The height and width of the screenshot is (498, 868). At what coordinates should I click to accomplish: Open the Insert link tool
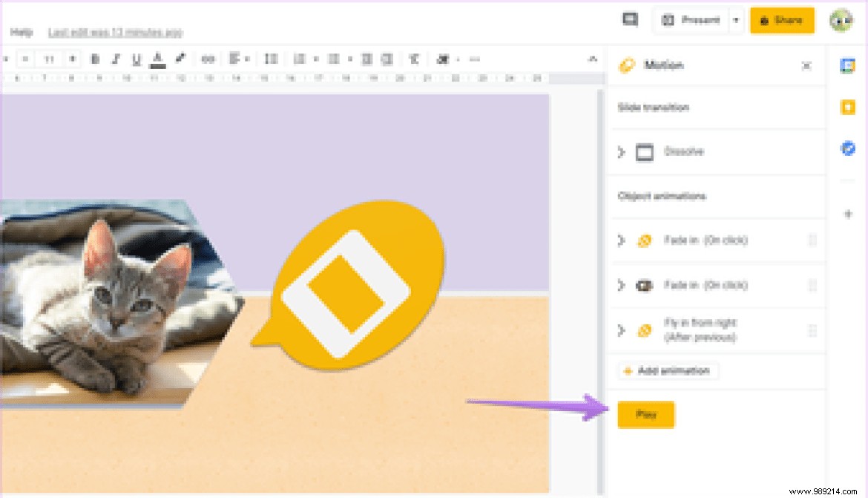pyautogui.click(x=207, y=59)
